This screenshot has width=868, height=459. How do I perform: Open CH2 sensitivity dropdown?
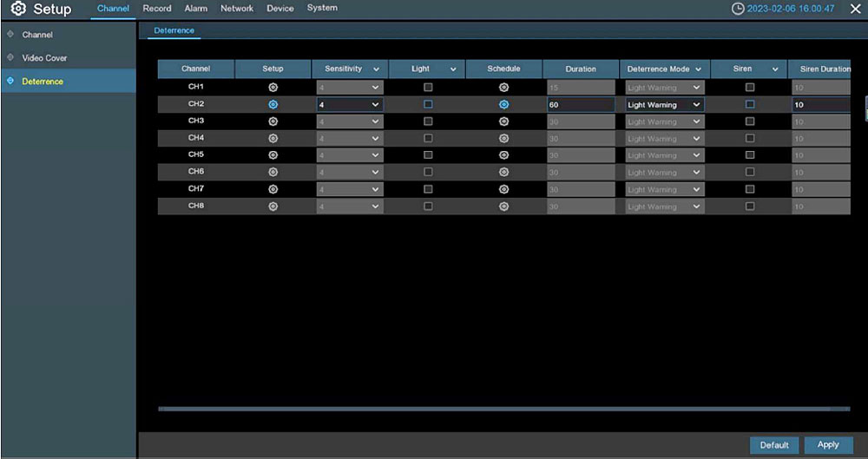point(350,105)
